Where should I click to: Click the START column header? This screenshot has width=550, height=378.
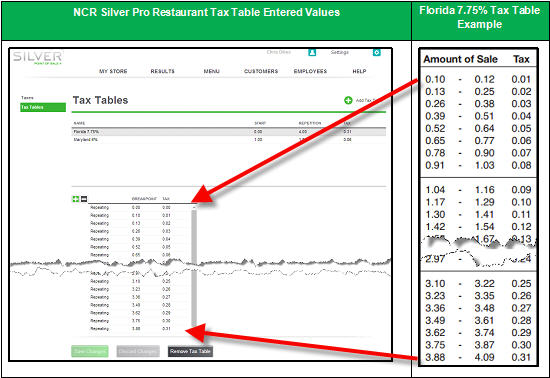tap(260, 123)
